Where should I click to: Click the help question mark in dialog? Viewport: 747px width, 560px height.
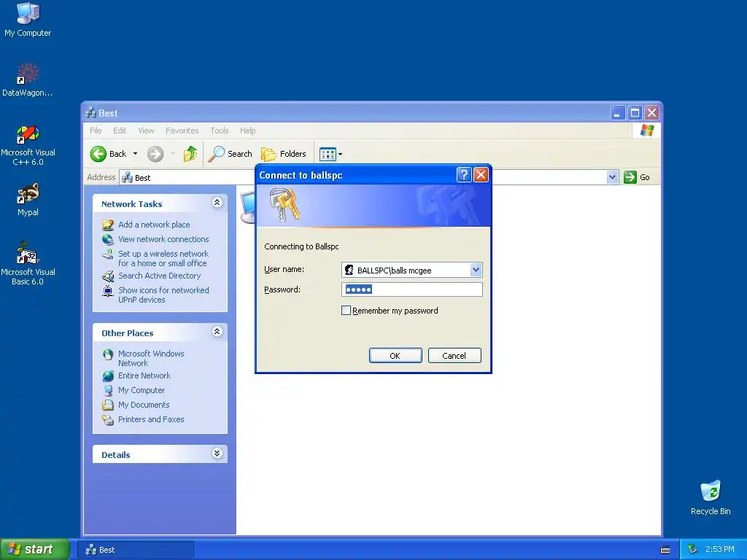463,175
